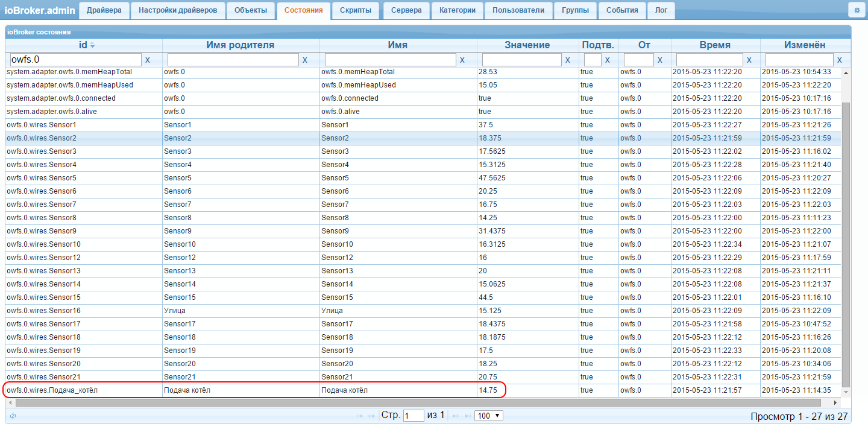Screen dimensions: 868x441
Task: Select row owfs.0.wires.Sensor16
Action: (423, 311)
